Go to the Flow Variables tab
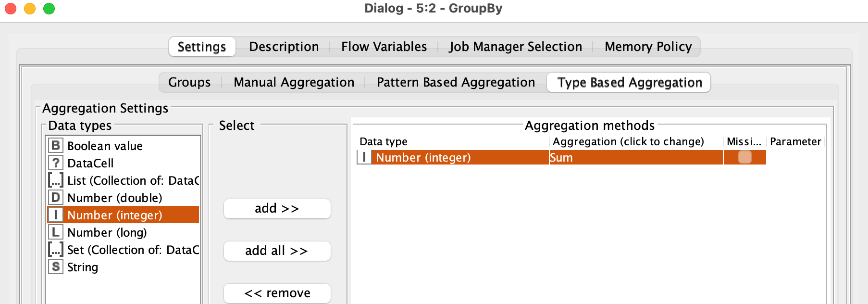Image resolution: width=868 pixels, height=304 pixels. coord(384,47)
